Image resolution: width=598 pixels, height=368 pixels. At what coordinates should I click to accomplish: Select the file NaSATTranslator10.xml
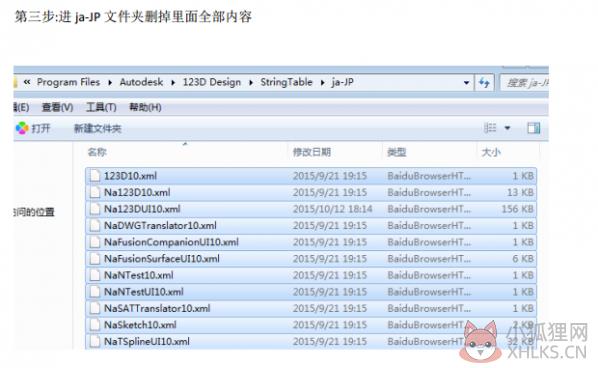[311, 308]
